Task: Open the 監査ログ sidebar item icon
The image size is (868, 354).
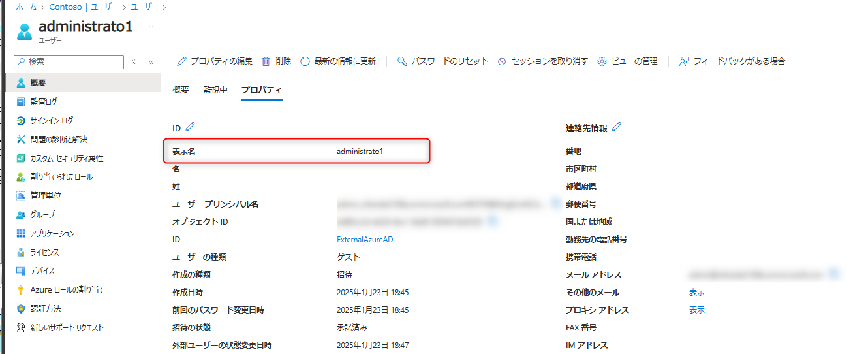Action: [21, 102]
